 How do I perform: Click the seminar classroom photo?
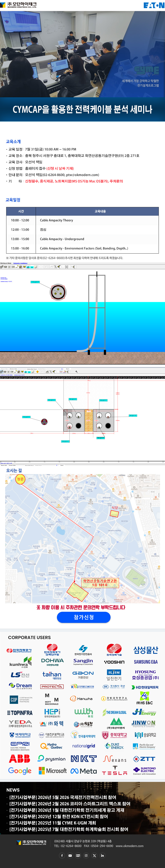[x=82, y=54]
